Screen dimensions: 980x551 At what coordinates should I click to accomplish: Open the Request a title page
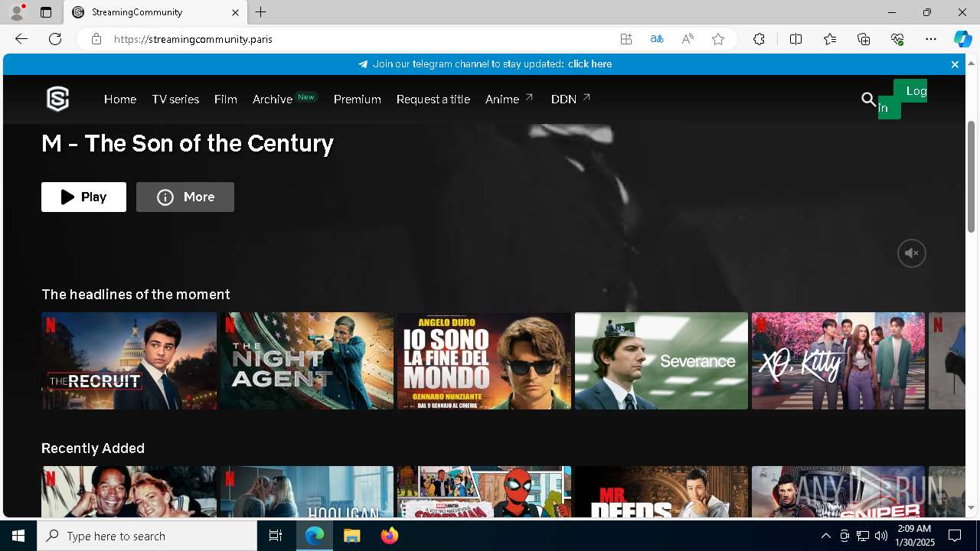[x=433, y=99]
